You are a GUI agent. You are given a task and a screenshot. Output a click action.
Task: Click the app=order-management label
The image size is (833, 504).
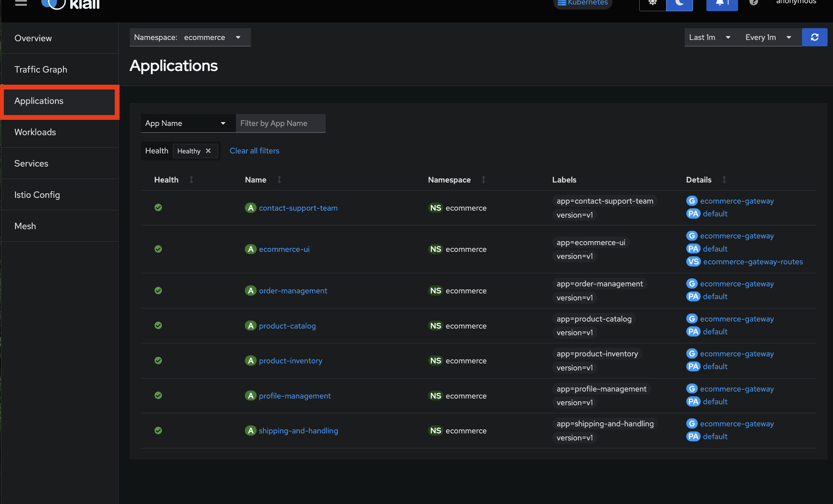600,283
